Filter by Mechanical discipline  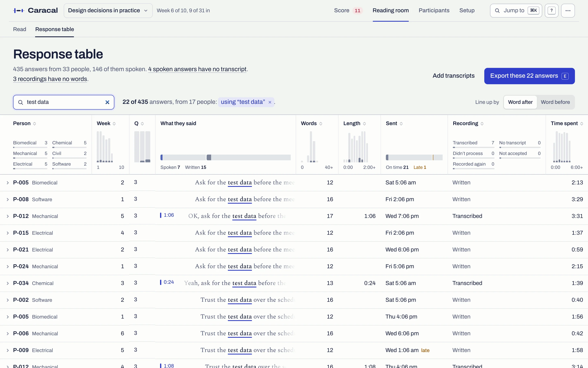pyautogui.click(x=30, y=155)
